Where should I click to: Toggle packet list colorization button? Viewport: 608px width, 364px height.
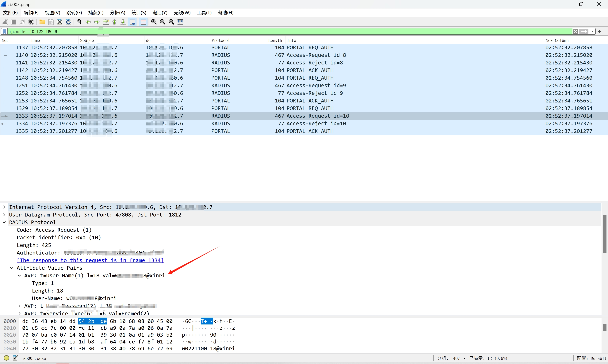click(x=143, y=22)
